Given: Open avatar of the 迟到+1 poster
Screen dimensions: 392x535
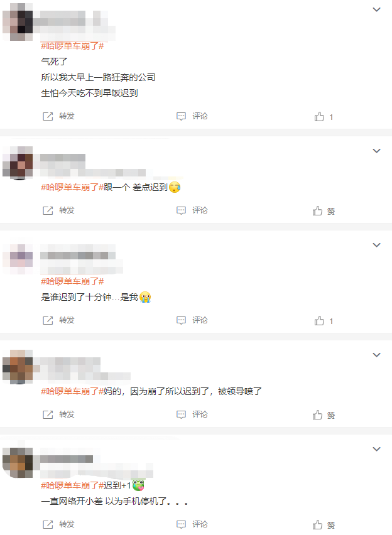Looking at the screenshot, I should coord(18,463).
